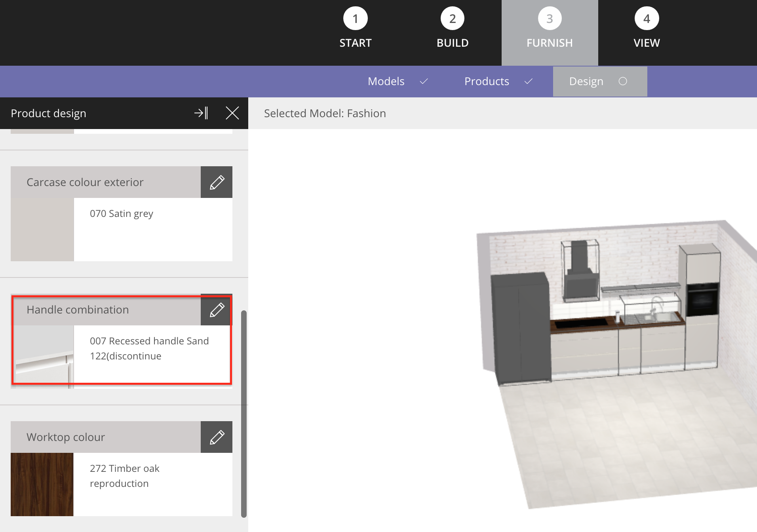Image resolution: width=757 pixels, height=532 pixels.
Task: Edit the Carcase colour exterior option
Action: (x=216, y=182)
